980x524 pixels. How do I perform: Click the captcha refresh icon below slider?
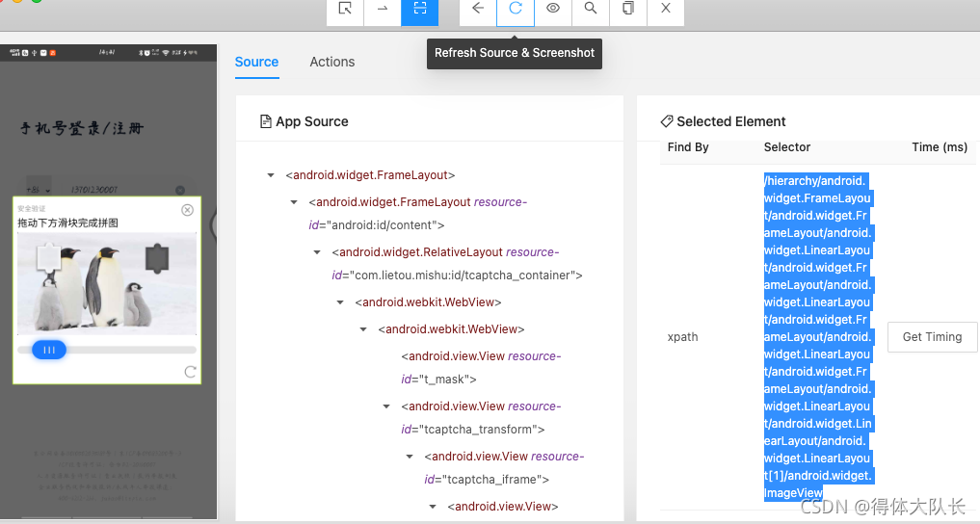(x=190, y=372)
